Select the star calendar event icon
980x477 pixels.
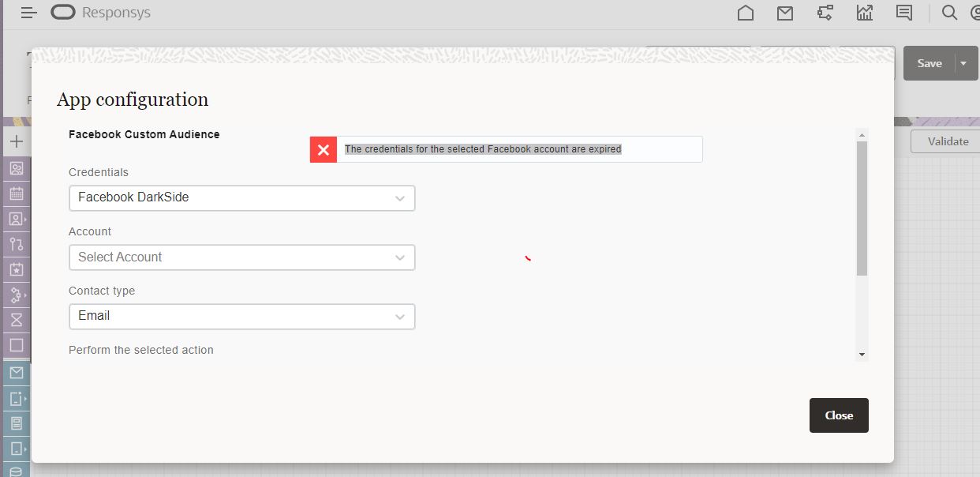tap(17, 269)
